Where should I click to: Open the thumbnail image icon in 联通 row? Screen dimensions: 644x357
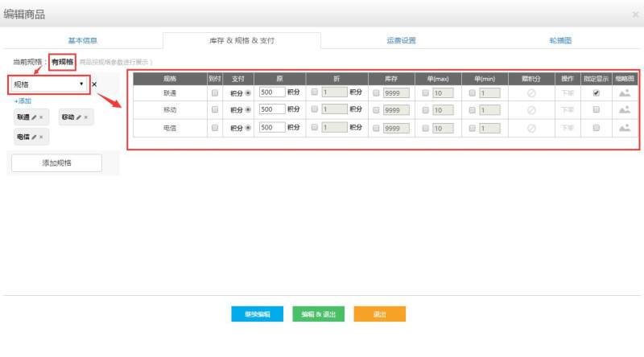click(624, 93)
